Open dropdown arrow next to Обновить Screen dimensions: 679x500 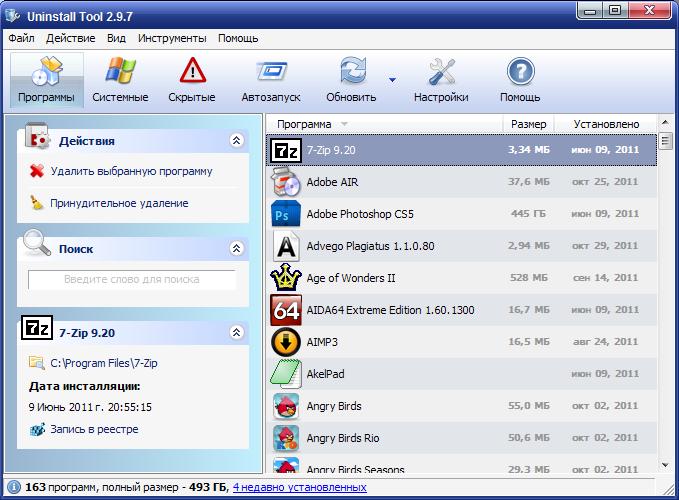[393, 80]
